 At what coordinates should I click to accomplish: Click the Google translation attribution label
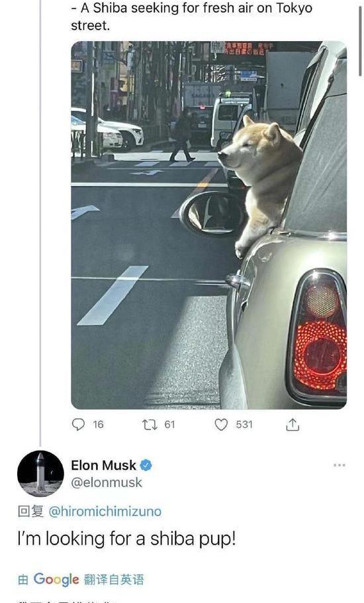pyautogui.click(x=81, y=580)
